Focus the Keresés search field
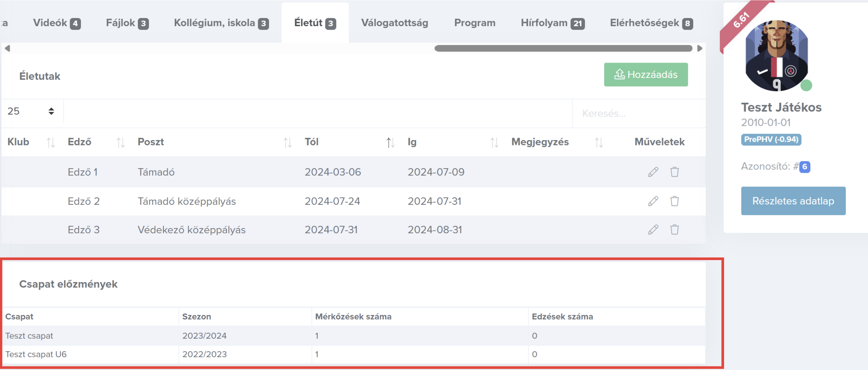The image size is (868, 370). [x=639, y=114]
